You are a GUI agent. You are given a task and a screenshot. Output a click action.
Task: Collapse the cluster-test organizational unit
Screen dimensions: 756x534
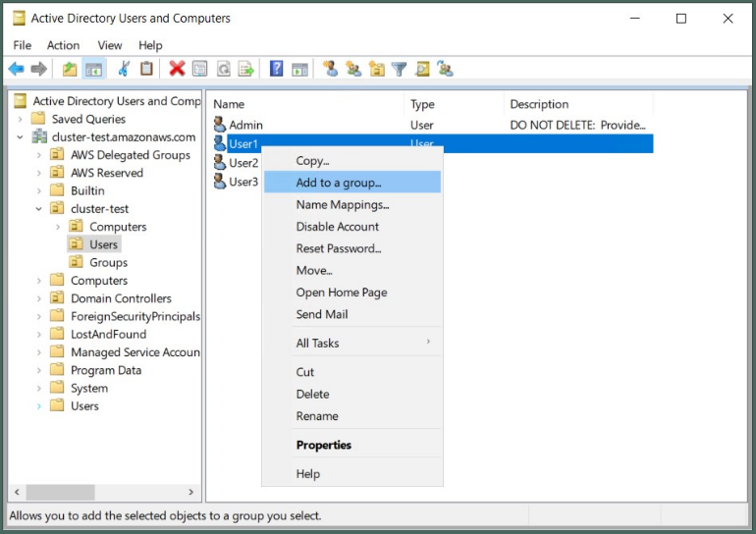click(39, 209)
